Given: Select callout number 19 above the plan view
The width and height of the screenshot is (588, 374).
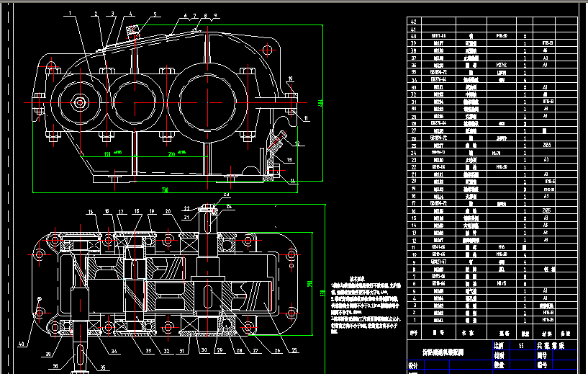Looking at the screenshot, I should (152, 211).
